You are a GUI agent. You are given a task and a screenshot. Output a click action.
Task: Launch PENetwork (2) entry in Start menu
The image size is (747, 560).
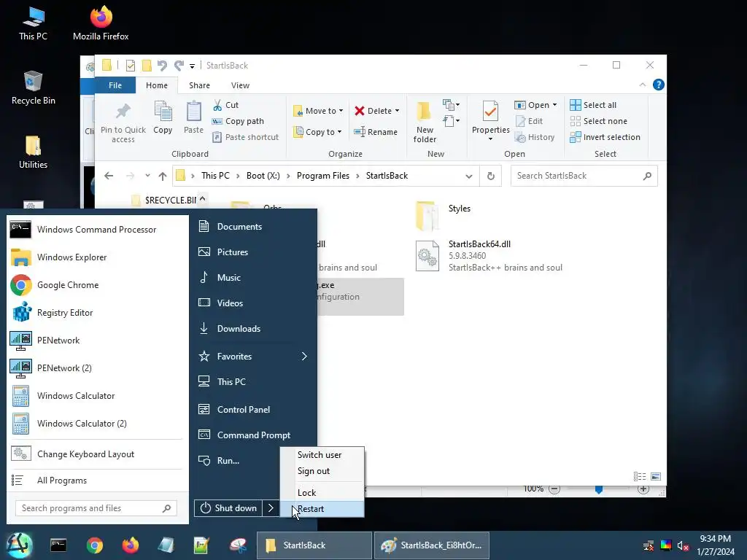[98, 368]
